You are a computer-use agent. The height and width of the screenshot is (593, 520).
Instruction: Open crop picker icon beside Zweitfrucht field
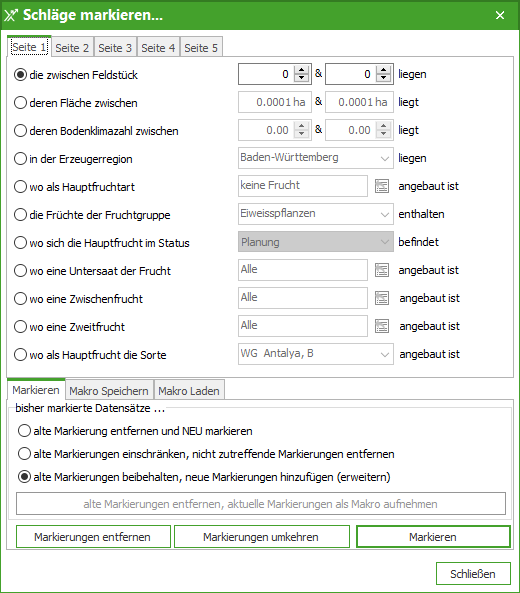point(382,326)
